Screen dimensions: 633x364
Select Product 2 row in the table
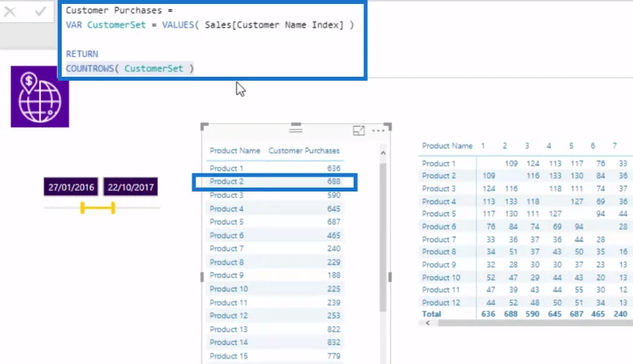click(275, 181)
